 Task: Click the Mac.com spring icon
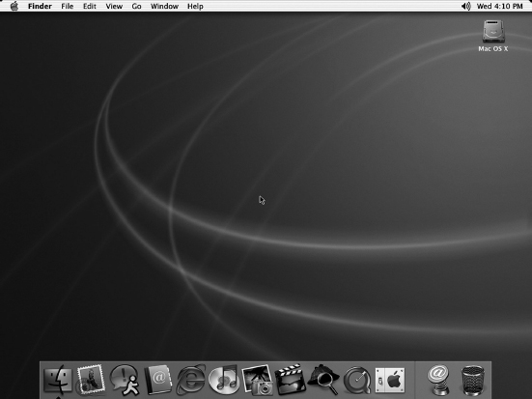coord(438,380)
